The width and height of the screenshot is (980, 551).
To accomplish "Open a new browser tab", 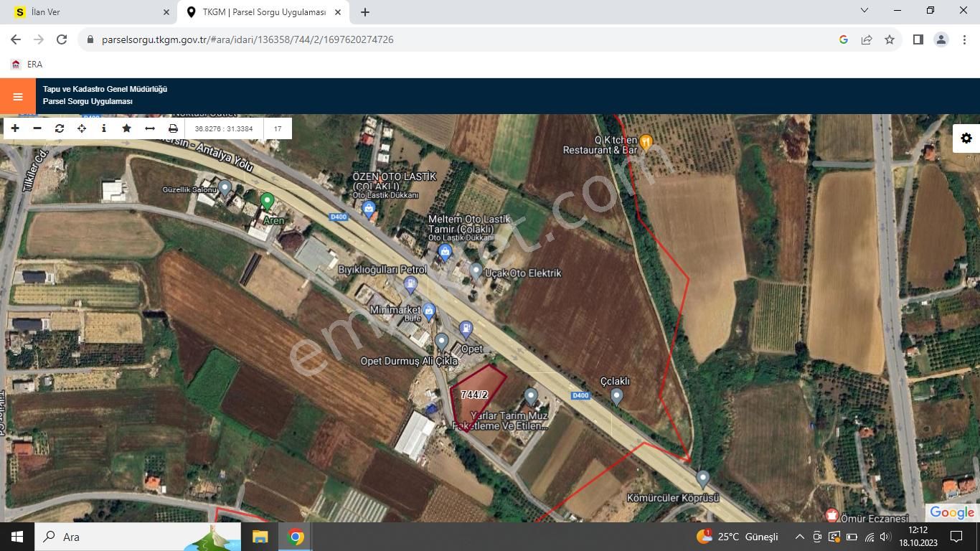I will pos(365,12).
